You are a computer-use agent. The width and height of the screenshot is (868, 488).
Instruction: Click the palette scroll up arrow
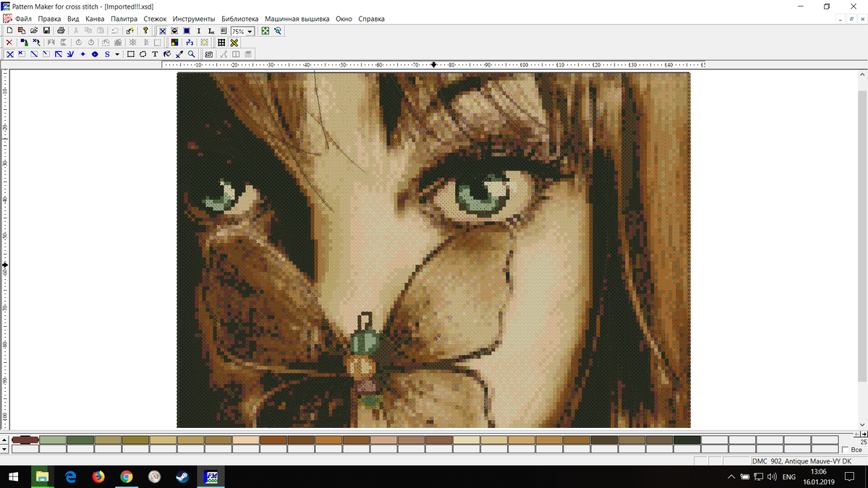[x=5, y=440]
